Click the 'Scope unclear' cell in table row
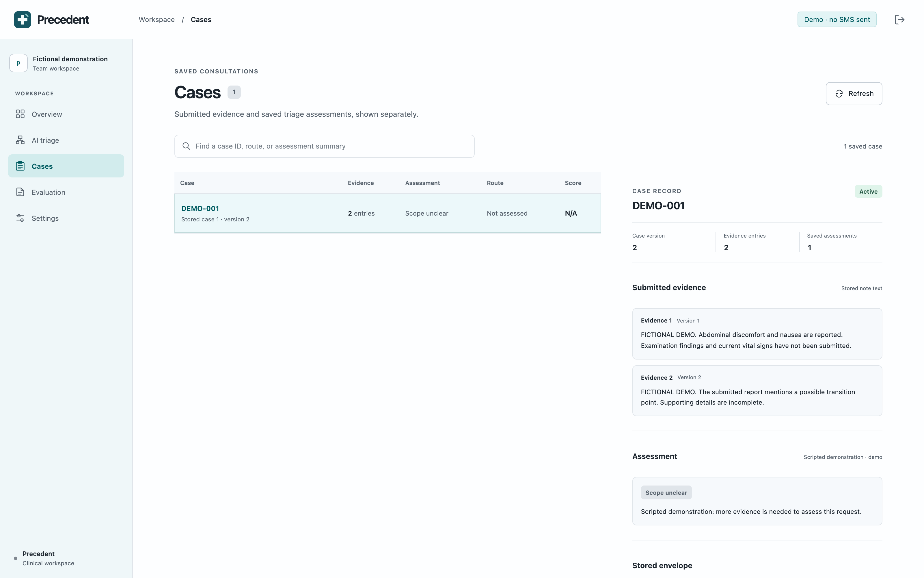The width and height of the screenshot is (924, 578). [x=426, y=213]
